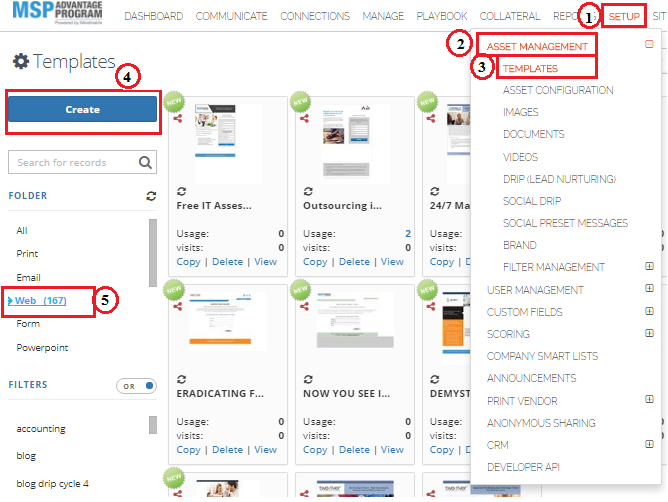Click refresh icon on NOW YOU SEE card
668x502 pixels.
point(308,379)
